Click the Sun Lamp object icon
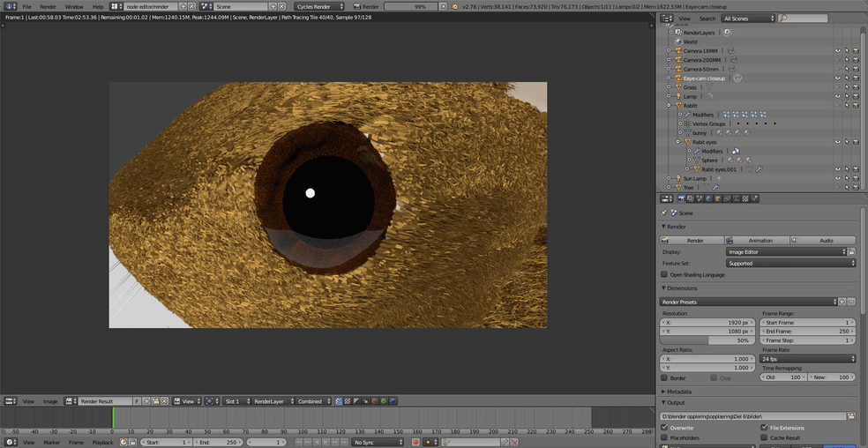 point(678,178)
